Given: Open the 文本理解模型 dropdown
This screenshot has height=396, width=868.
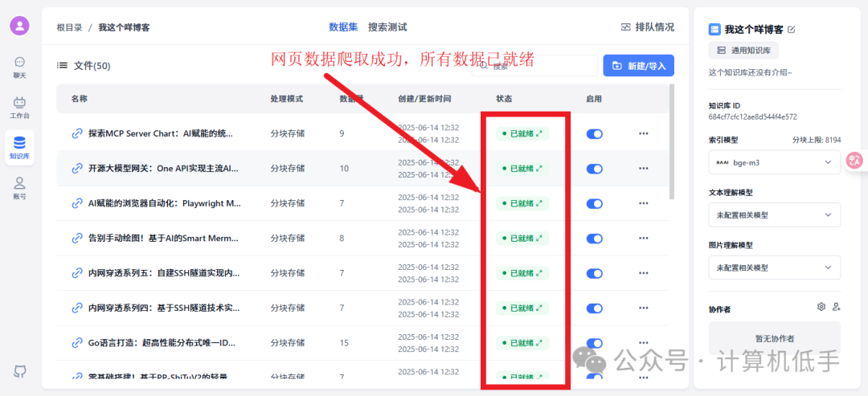Looking at the screenshot, I should click(775, 214).
